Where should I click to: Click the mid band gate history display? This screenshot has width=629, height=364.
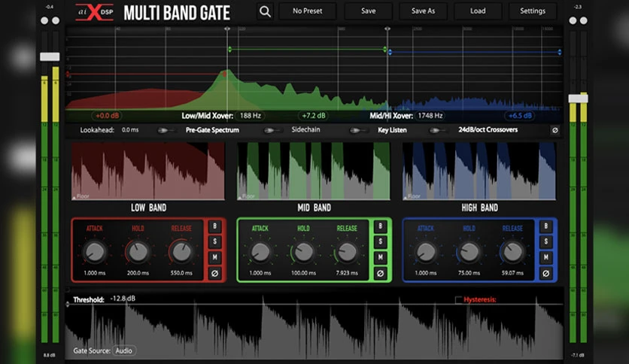(x=314, y=171)
